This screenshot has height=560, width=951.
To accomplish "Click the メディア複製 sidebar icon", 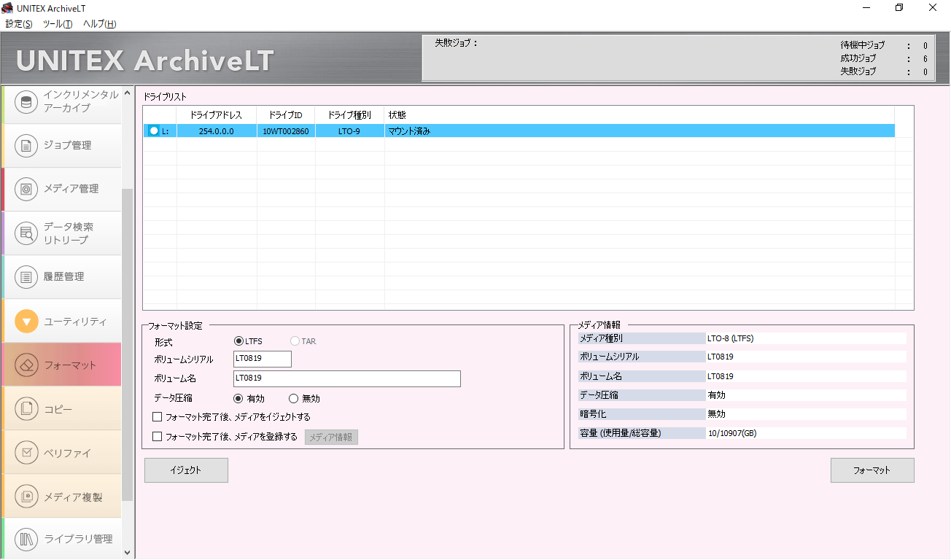I will [26, 497].
